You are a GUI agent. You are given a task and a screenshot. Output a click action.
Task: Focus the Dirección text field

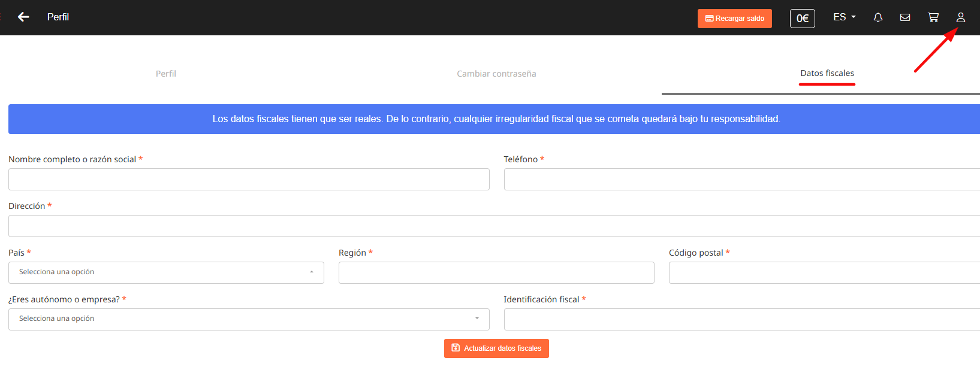click(494, 226)
